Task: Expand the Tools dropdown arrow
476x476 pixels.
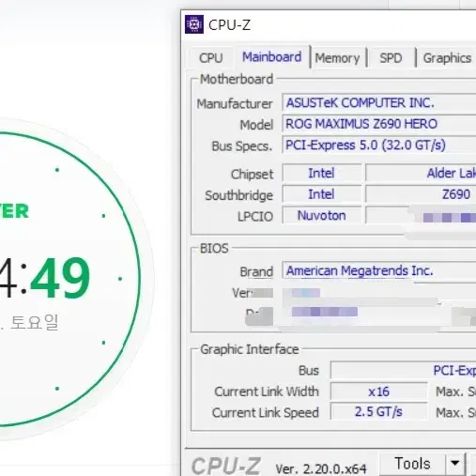Action: click(455, 463)
